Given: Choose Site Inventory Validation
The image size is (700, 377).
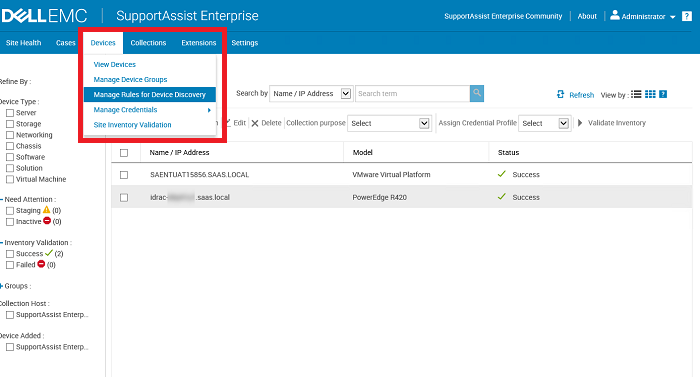Looking at the screenshot, I should (133, 125).
